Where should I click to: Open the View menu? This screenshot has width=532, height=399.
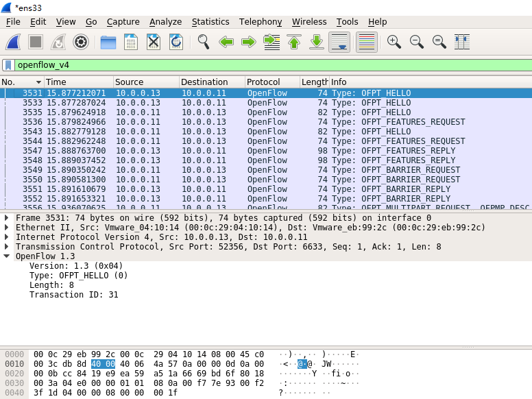click(66, 22)
